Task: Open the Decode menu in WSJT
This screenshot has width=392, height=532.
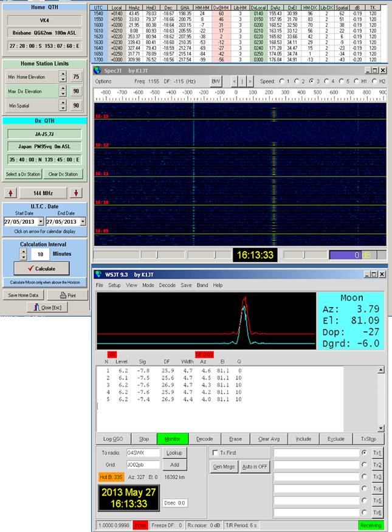Action: (167, 285)
